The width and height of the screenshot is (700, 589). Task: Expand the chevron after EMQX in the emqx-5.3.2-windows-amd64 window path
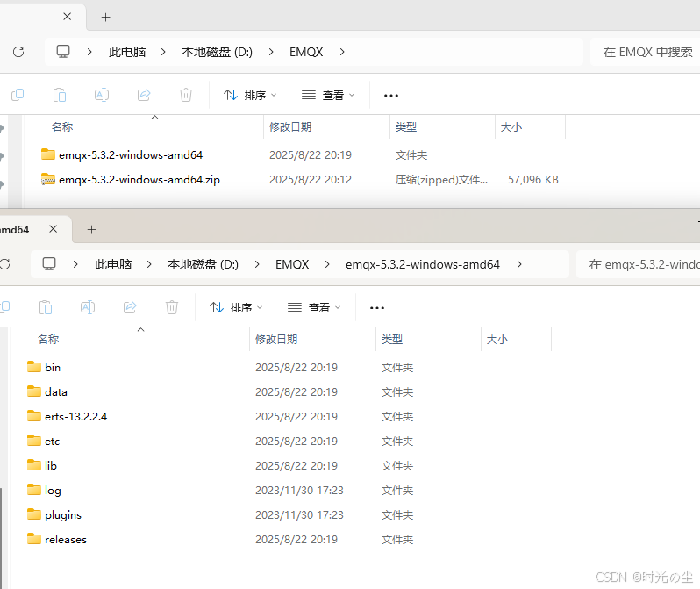tap(327, 264)
